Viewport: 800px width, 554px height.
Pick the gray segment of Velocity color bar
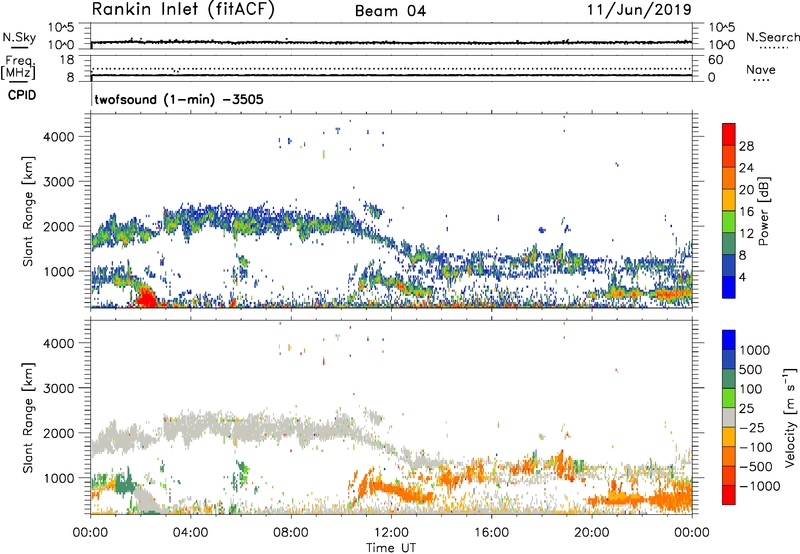[x=729, y=417]
